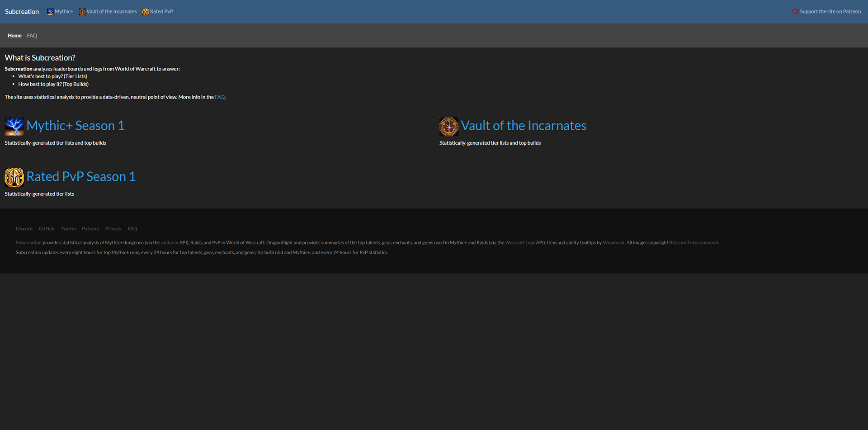Click the Patreon footer link
Screen dimensions: 868x430
click(90, 229)
